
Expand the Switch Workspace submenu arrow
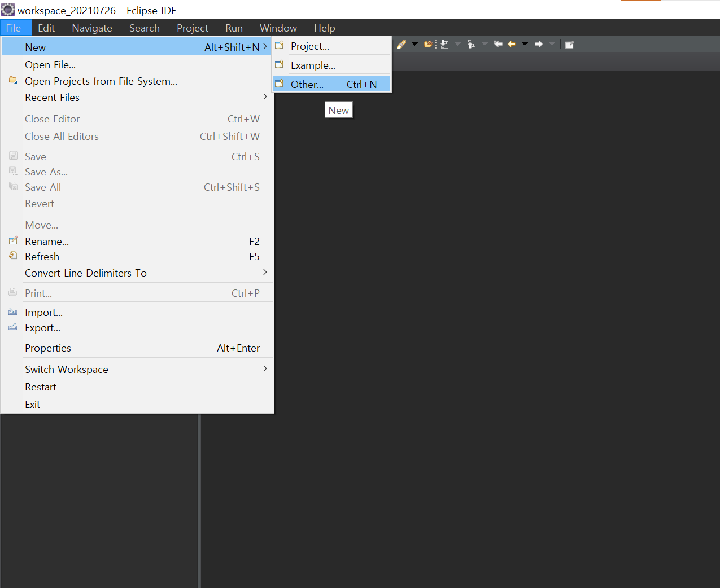tap(265, 368)
